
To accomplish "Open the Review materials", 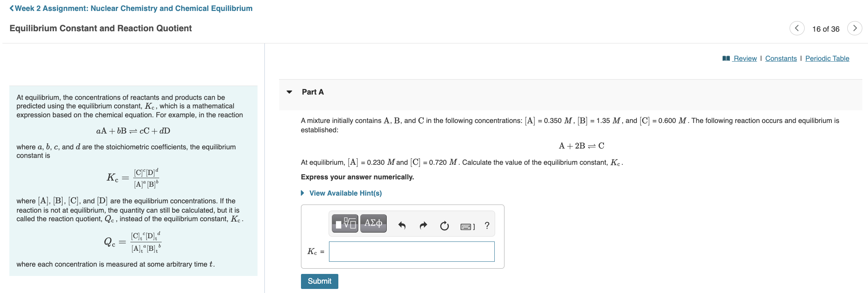I will (745, 58).
